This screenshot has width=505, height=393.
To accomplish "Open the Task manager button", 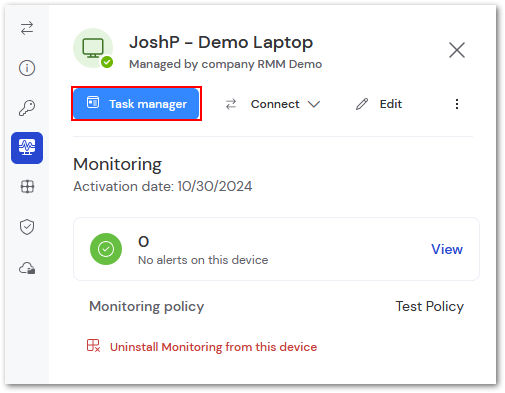I will 136,104.
